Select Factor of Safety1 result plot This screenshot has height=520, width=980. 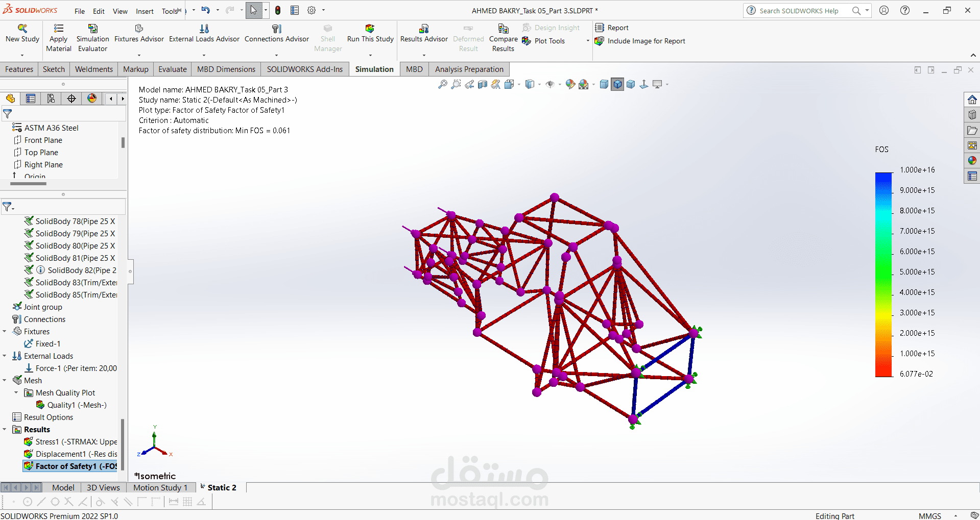pyautogui.click(x=70, y=466)
